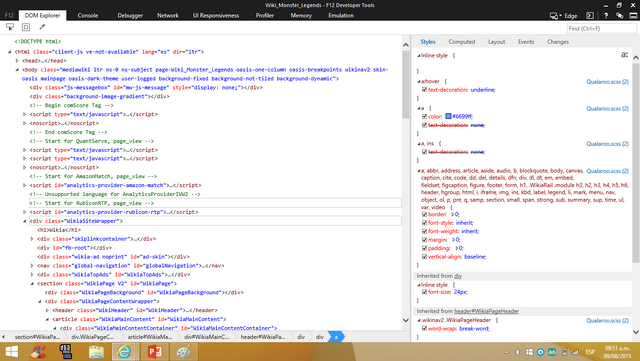The width and height of the screenshot is (640, 361).
Task: Expand the WikiaTopAds div
Action: point(32,275)
